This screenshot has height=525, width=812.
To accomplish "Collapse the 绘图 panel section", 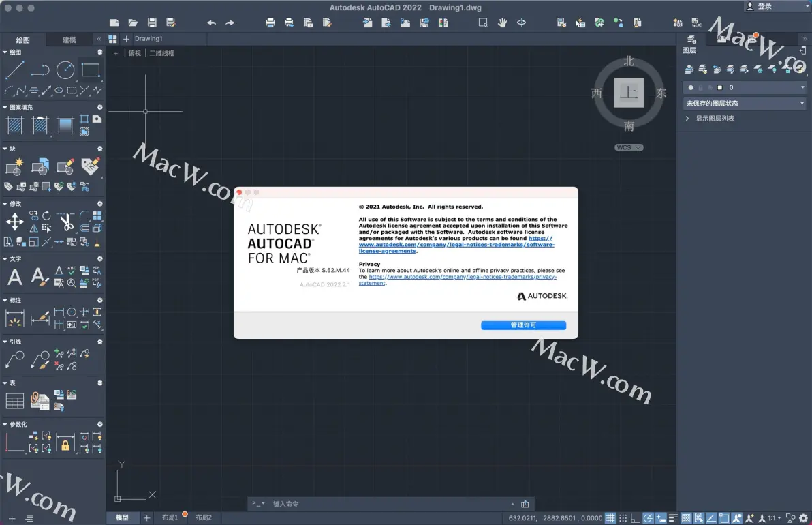I will 5,52.
